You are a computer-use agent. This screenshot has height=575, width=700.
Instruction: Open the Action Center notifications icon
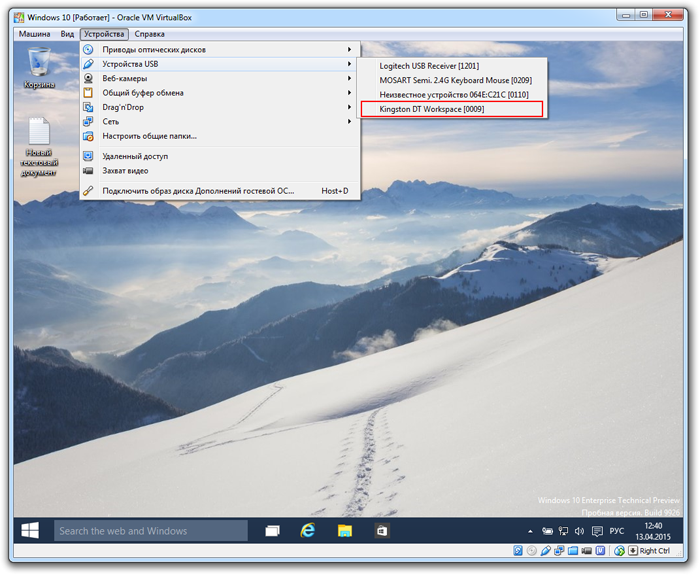click(x=597, y=531)
